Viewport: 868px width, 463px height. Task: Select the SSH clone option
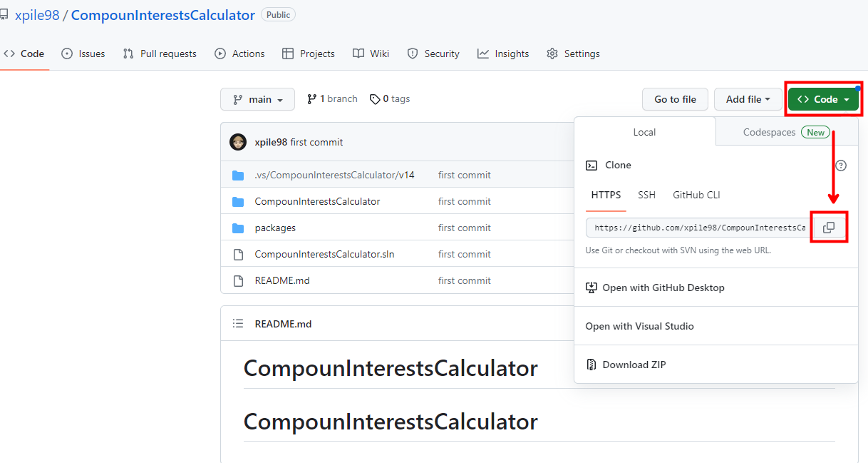tap(646, 195)
